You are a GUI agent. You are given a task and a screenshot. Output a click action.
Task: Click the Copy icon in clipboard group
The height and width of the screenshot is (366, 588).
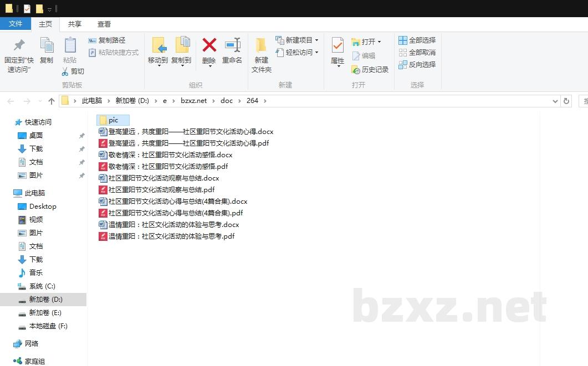47,45
